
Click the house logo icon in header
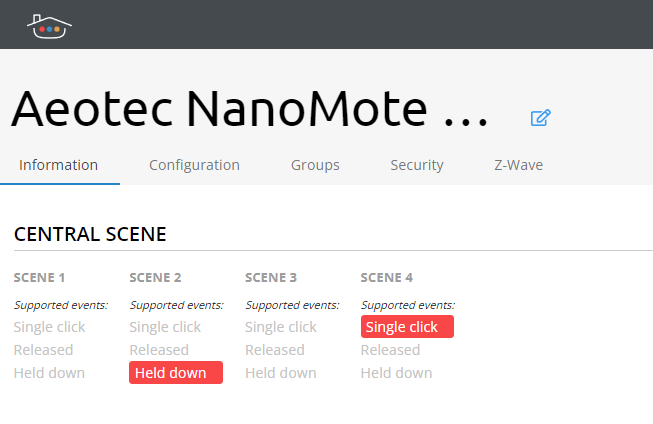click(49, 26)
